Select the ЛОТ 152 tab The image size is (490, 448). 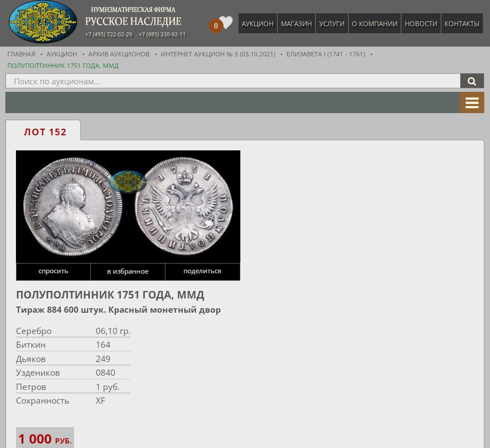click(x=45, y=132)
